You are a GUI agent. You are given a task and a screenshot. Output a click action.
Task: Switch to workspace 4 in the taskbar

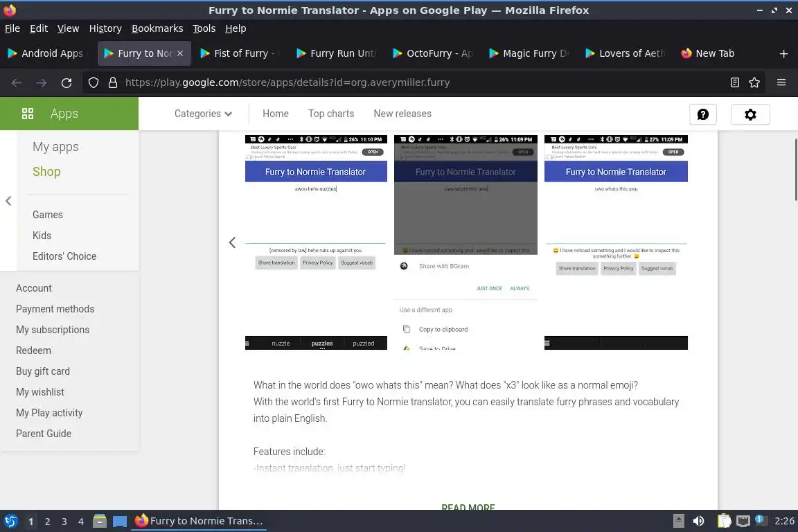81,522
